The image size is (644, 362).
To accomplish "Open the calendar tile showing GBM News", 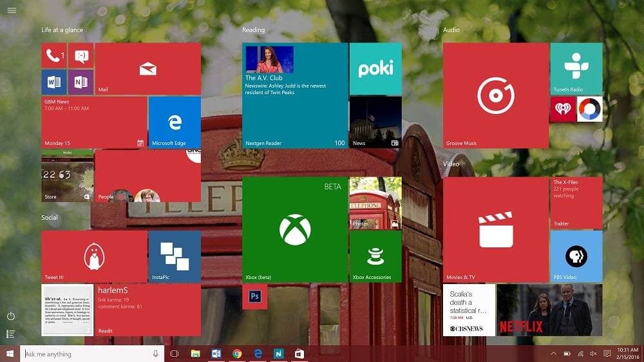I will (94, 122).
